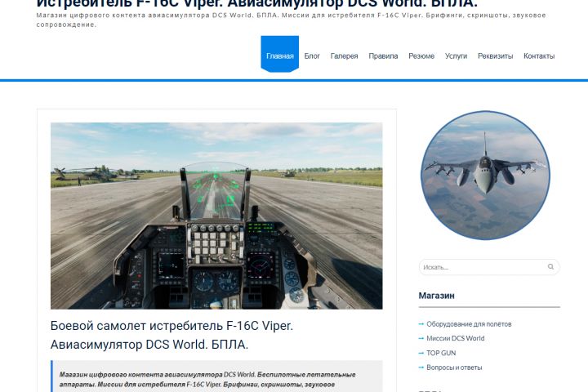Go to the Услуги page
Viewport: 588px width, 392px height.
point(456,56)
